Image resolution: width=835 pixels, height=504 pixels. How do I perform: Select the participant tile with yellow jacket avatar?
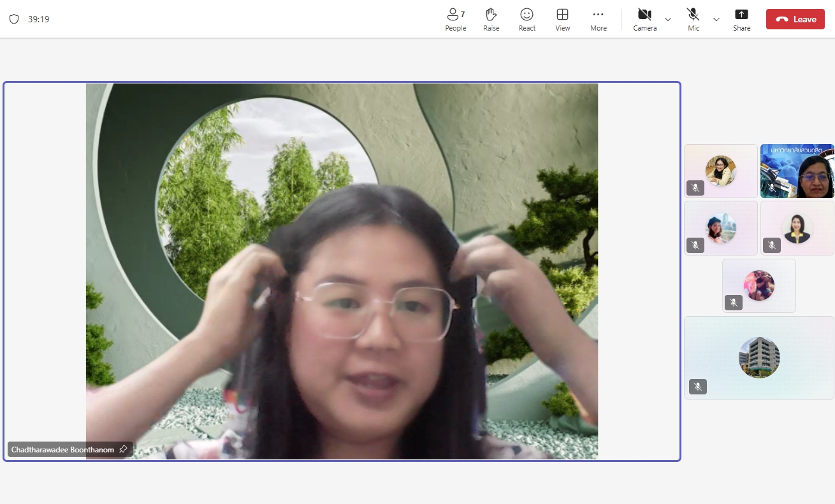pyautogui.click(x=797, y=228)
